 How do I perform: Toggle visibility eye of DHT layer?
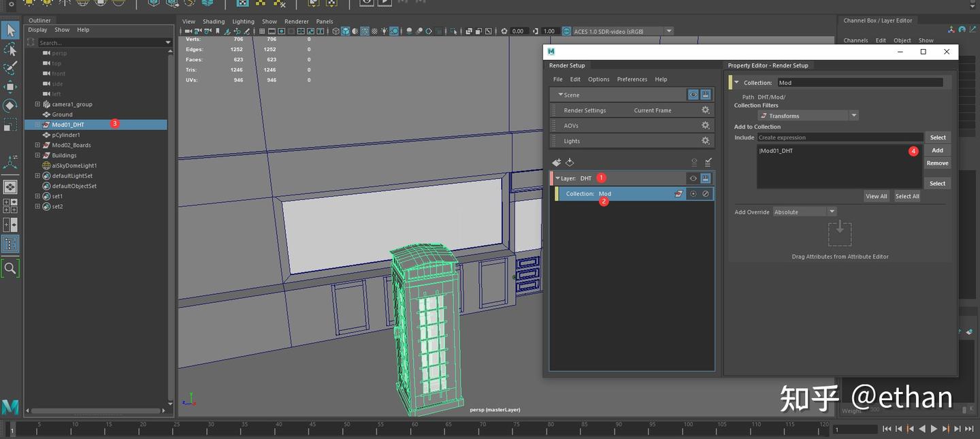(693, 178)
